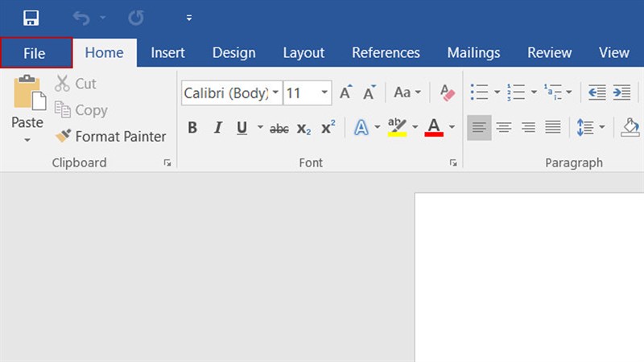Toggle Superscript formatting
Viewport: 644px width, 362px height.
pos(328,128)
